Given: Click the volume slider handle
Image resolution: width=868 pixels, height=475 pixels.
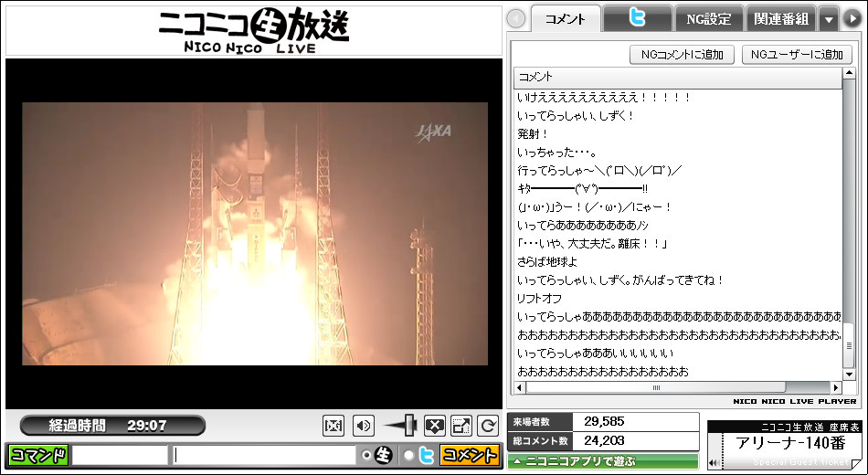Looking at the screenshot, I should tap(410, 425).
